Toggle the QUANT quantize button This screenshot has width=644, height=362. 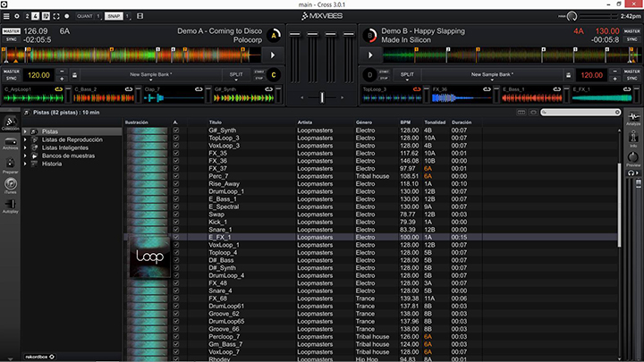[85, 16]
